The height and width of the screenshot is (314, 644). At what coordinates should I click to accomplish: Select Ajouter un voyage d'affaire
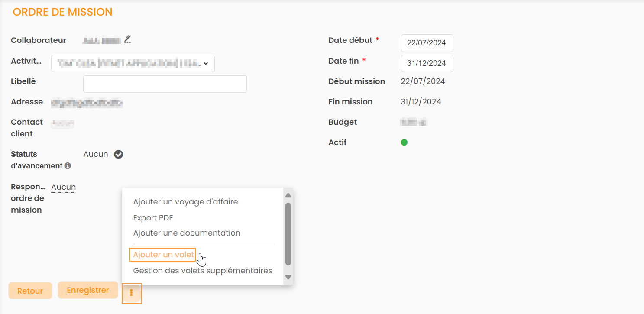[185, 202]
